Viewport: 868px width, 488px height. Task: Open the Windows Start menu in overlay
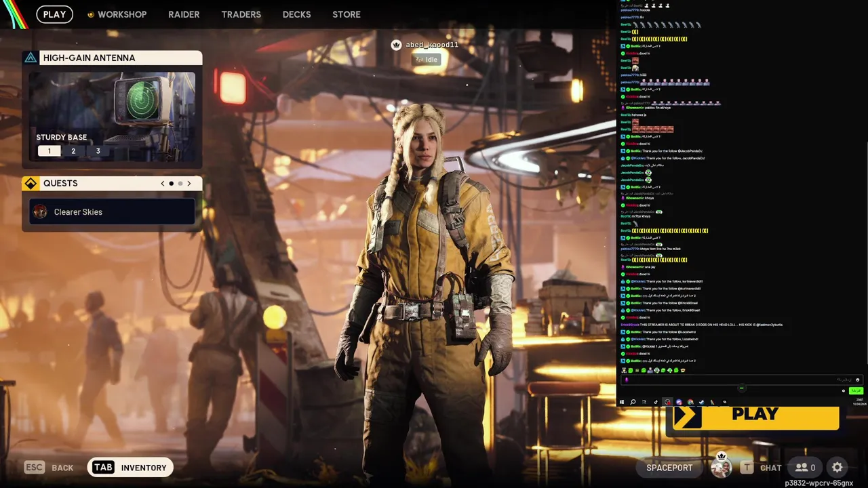pos(622,402)
